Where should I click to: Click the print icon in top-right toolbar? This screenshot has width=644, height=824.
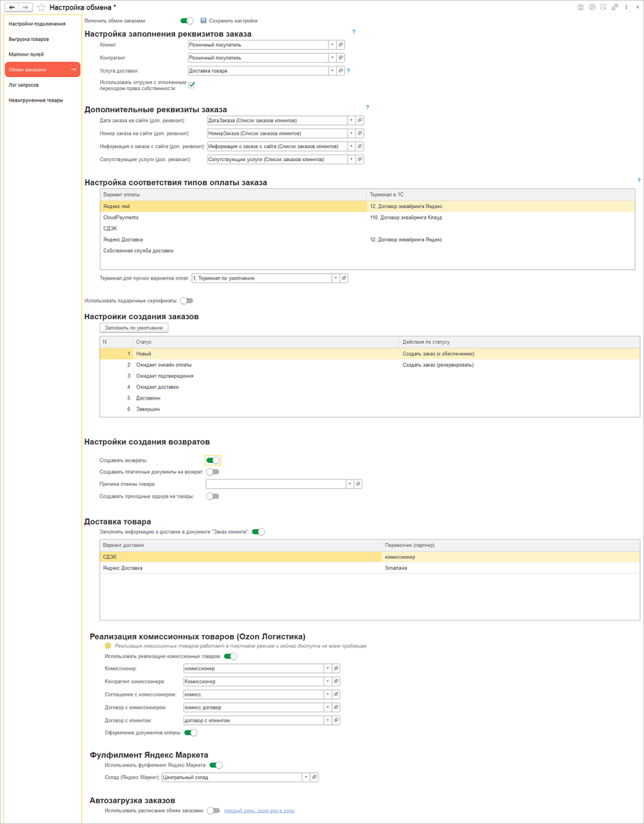[592, 8]
